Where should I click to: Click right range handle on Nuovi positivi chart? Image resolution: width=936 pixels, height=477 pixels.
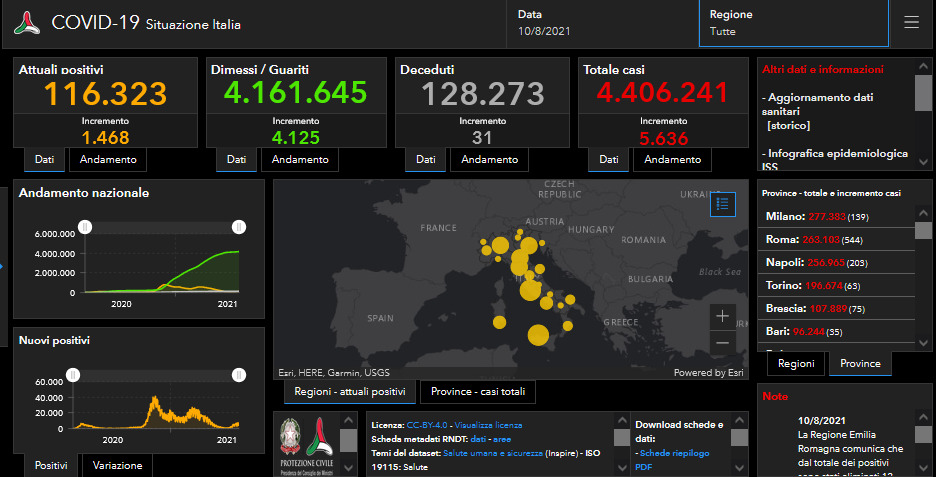point(238,375)
